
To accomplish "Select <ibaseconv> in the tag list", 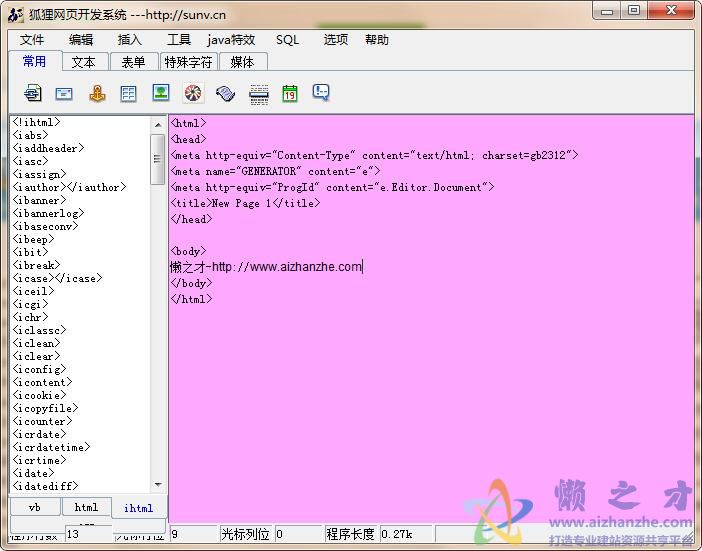I will click(45, 226).
